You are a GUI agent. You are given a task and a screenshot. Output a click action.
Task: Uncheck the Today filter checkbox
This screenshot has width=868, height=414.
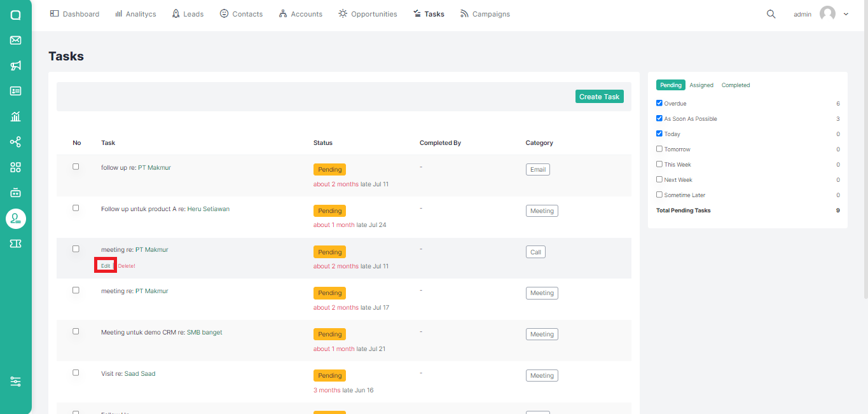[659, 134]
